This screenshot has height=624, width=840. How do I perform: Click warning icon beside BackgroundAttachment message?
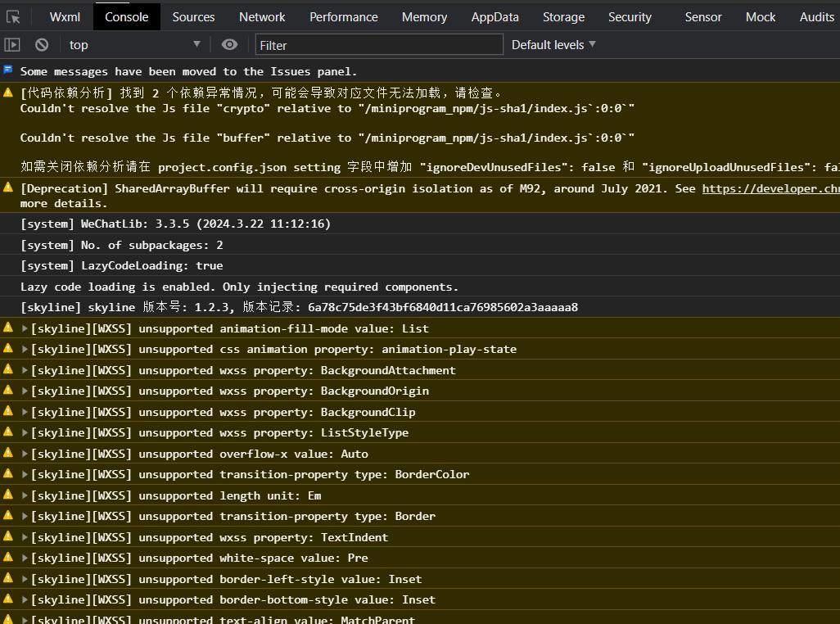click(x=8, y=369)
